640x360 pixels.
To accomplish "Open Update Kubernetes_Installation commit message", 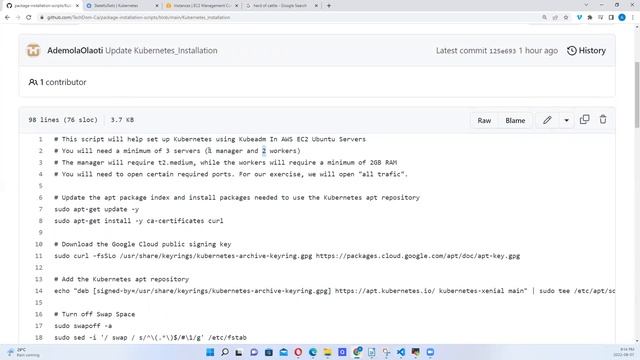I will 161,51.
